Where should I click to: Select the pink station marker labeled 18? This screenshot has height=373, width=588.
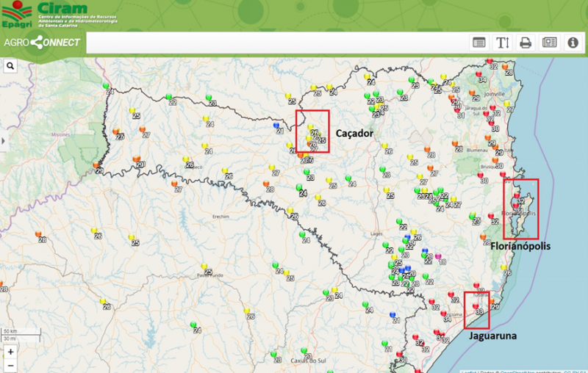438,256
